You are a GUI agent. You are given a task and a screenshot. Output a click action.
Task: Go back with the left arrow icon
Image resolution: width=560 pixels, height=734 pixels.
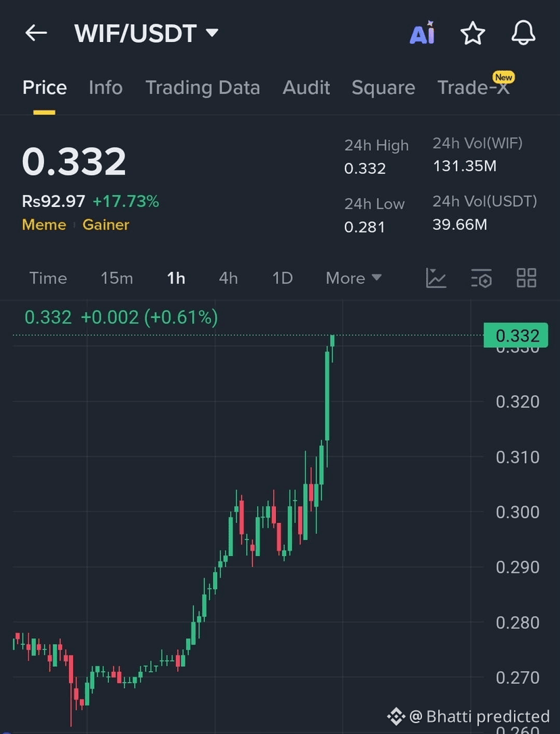click(36, 33)
